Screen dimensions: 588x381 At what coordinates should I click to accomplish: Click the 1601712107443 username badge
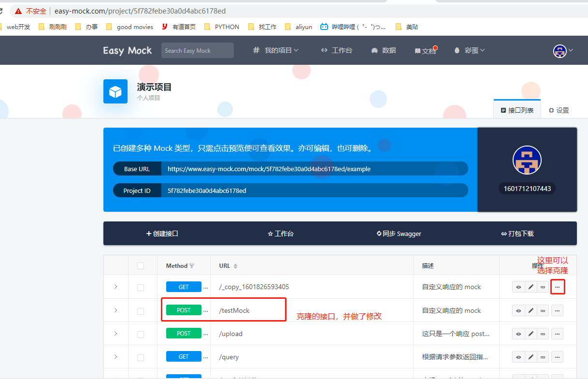(527, 189)
